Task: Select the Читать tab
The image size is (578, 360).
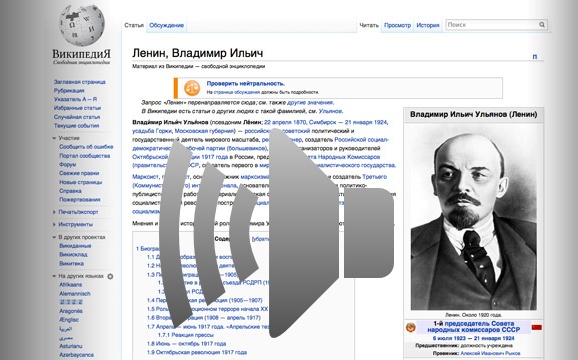Action: 369,25
